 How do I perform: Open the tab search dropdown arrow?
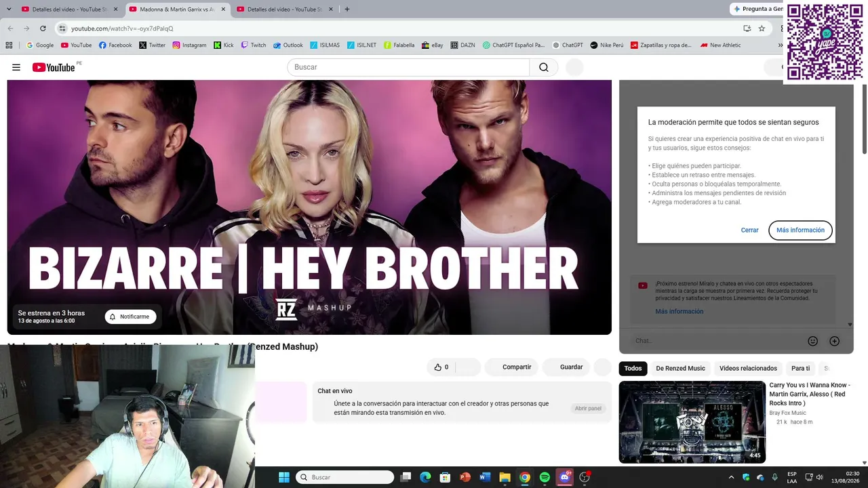pos(9,9)
